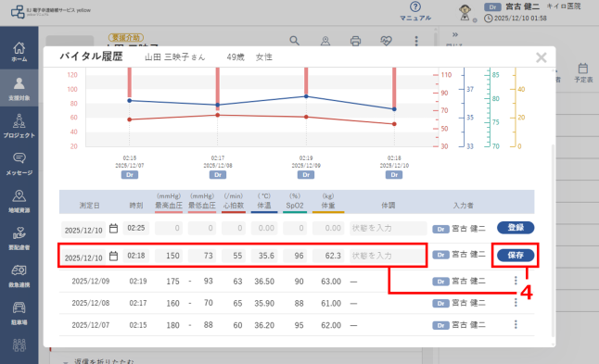Click the calendar icon in the 02:25 row
This screenshot has height=364, width=599.
pos(113,228)
